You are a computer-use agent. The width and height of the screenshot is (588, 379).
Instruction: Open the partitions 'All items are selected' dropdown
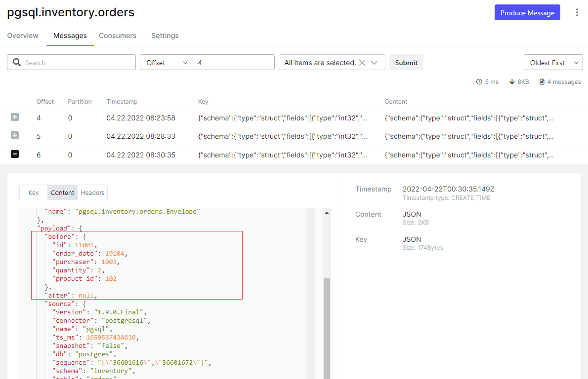[x=332, y=63]
